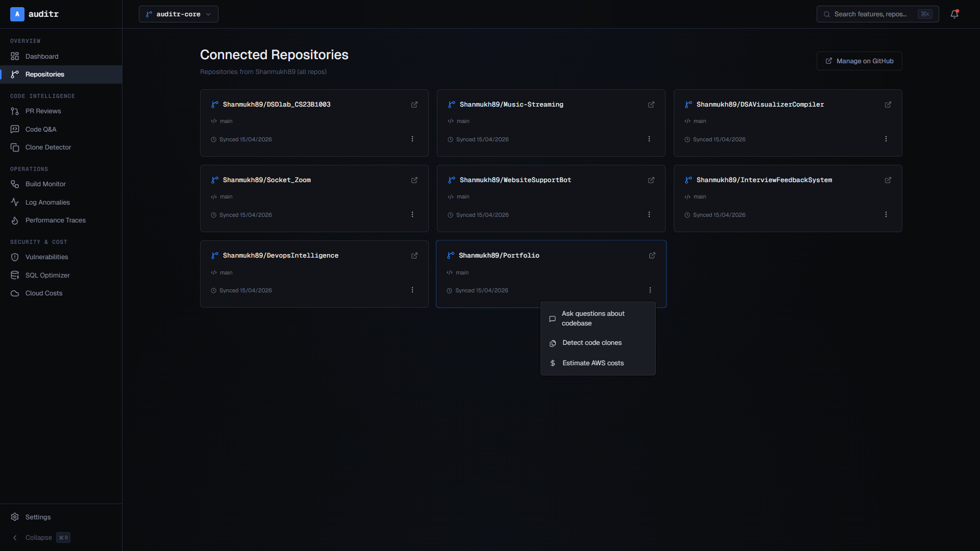Open the Vulnerabilities panel
The width and height of the screenshot is (980, 551).
pos(46,257)
